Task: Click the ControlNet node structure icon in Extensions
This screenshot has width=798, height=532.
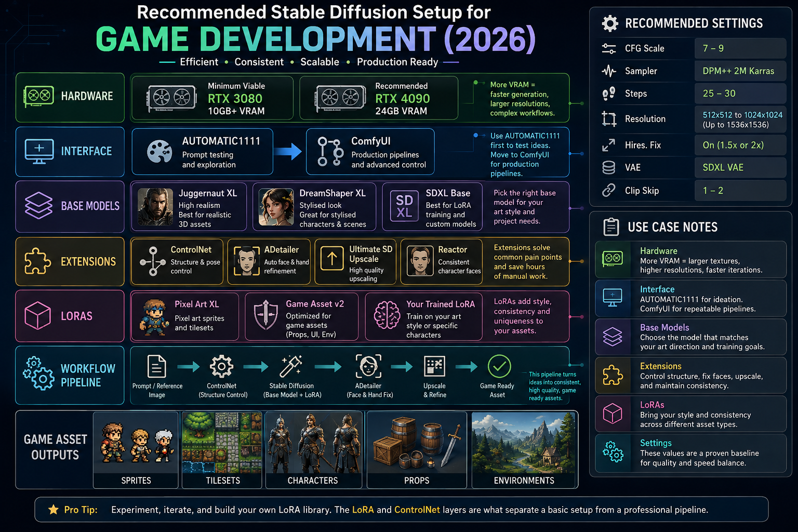Action: (153, 261)
